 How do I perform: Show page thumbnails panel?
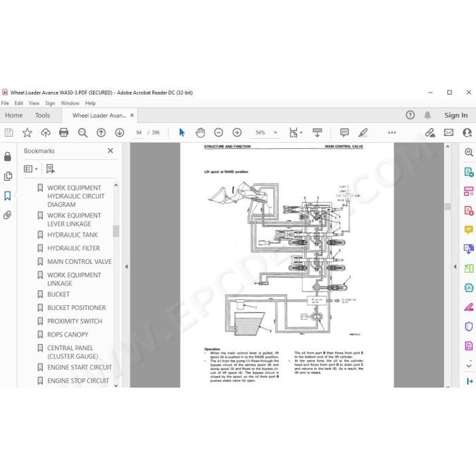[8, 176]
